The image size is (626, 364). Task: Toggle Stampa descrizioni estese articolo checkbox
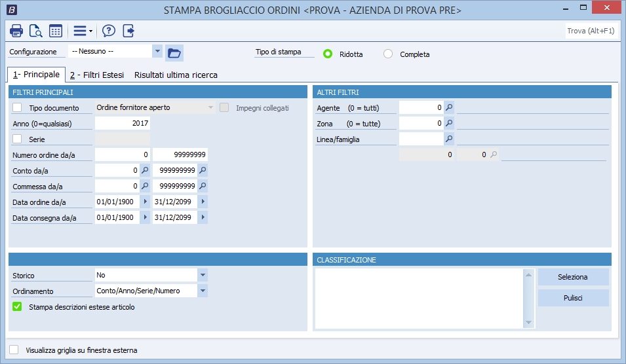pyautogui.click(x=18, y=306)
